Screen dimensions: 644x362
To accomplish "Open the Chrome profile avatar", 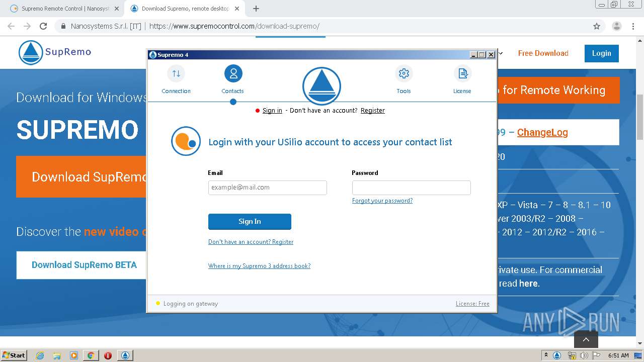I will point(616,26).
